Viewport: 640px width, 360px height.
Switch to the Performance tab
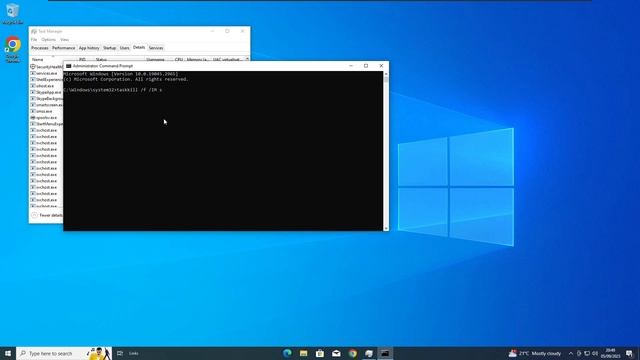tap(64, 48)
